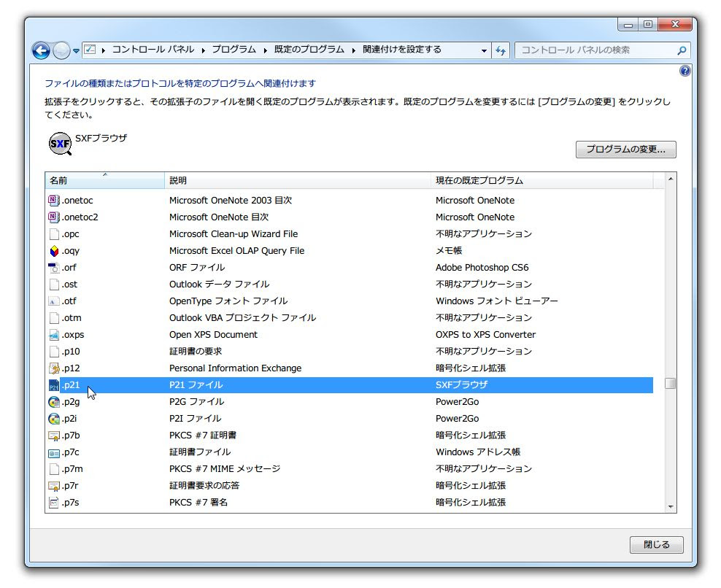
Task: Click the .oqy OLAP query file icon
Action: 54,251
